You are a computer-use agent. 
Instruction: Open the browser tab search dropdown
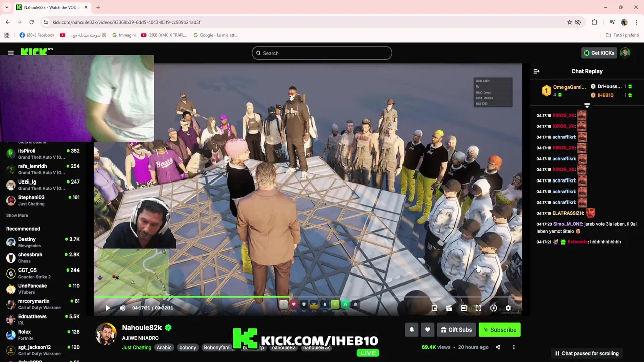click(x=7, y=7)
